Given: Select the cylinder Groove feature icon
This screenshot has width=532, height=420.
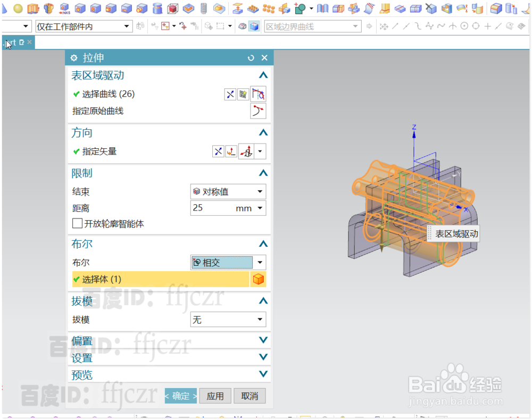Looking at the screenshot, I should (x=157, y=8).
